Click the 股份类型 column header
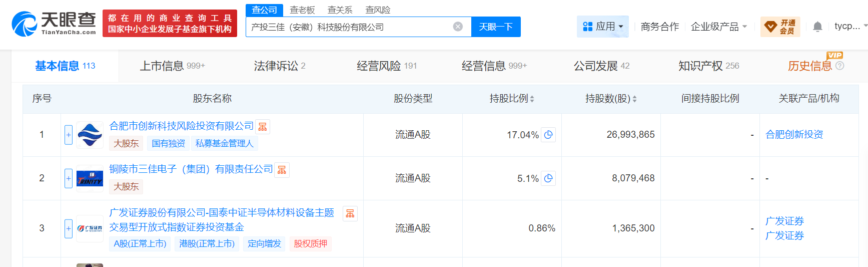Image resolution: width=868 pixels, height=267 pixels. 413,99
